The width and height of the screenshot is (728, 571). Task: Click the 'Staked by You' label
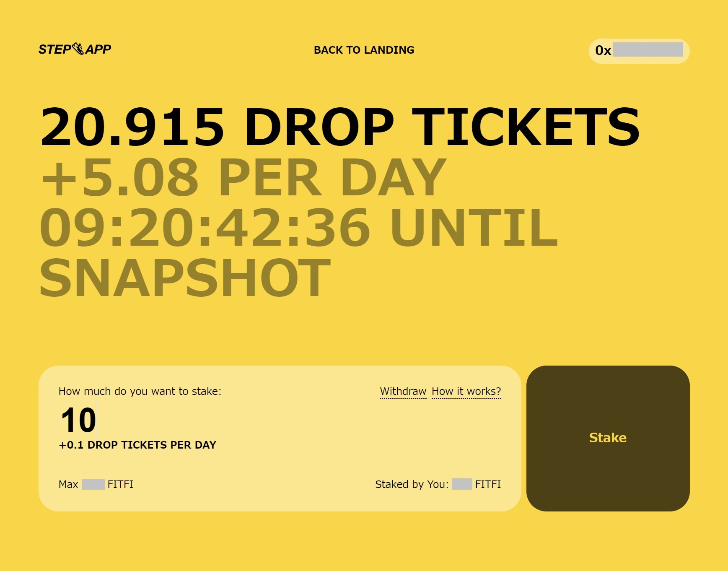click(x=412, y=484)
